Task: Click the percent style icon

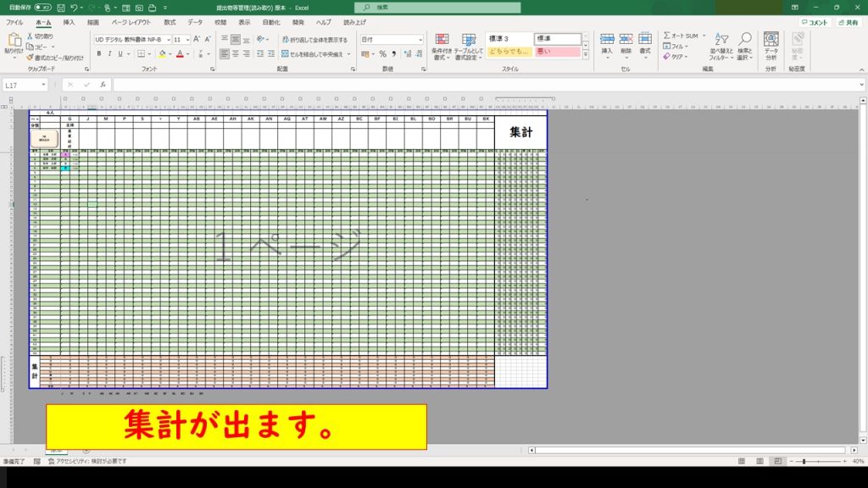Action: tap(382, 53)
